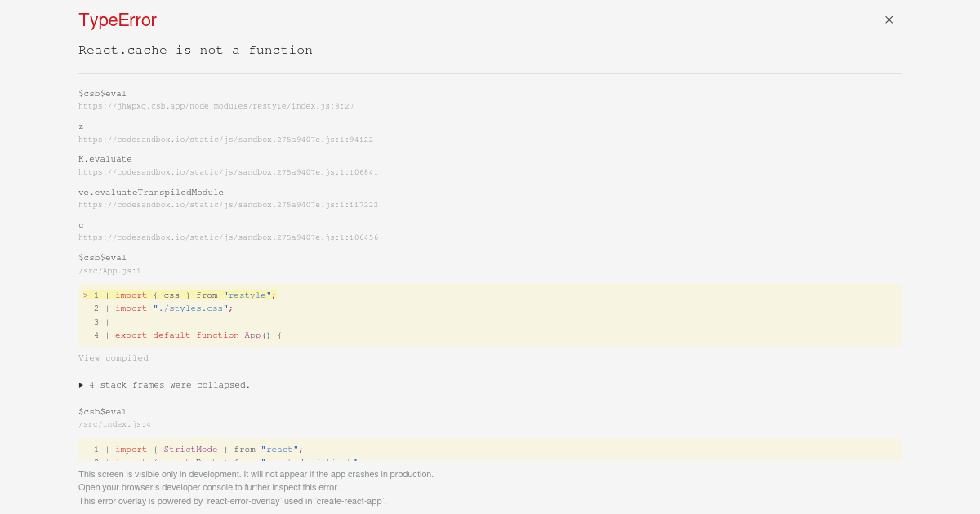The image size is (980, 514).
Task: Open the K.evaluate stack frame
Action: [x=105, y=159]
